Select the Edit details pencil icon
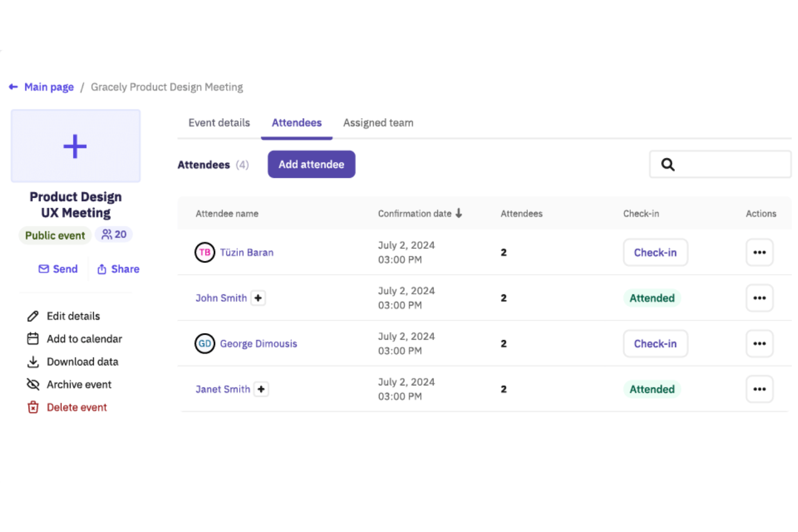Image resolution: width=798 pixels, height=532 pixels. [33, 316]
